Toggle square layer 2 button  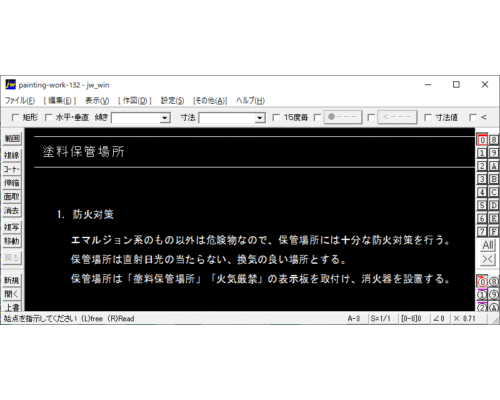tap(482, 166)
